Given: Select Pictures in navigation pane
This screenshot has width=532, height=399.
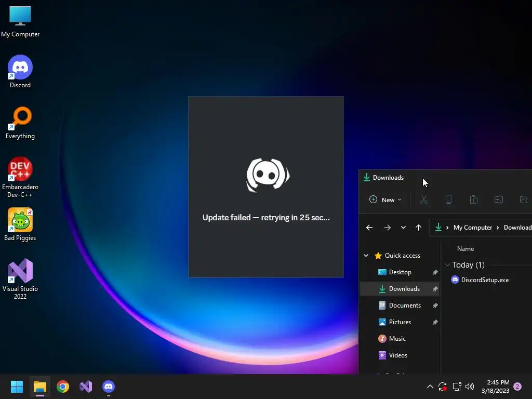Looking at the screenshot, I should (400, 322).
